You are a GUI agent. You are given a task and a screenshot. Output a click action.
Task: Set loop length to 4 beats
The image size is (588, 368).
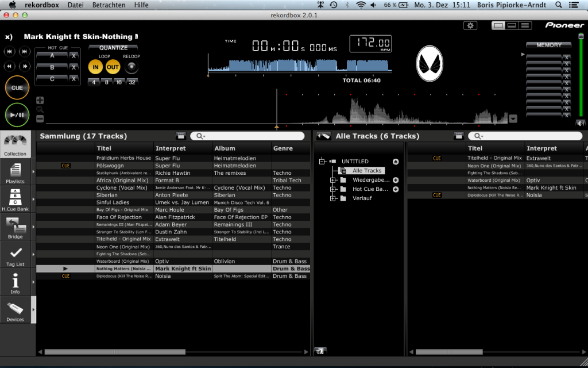click(94, 82)
